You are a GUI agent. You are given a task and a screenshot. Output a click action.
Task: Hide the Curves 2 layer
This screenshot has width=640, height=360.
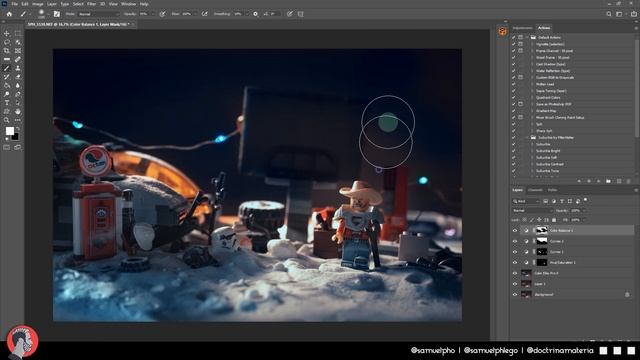coord(515,241)
